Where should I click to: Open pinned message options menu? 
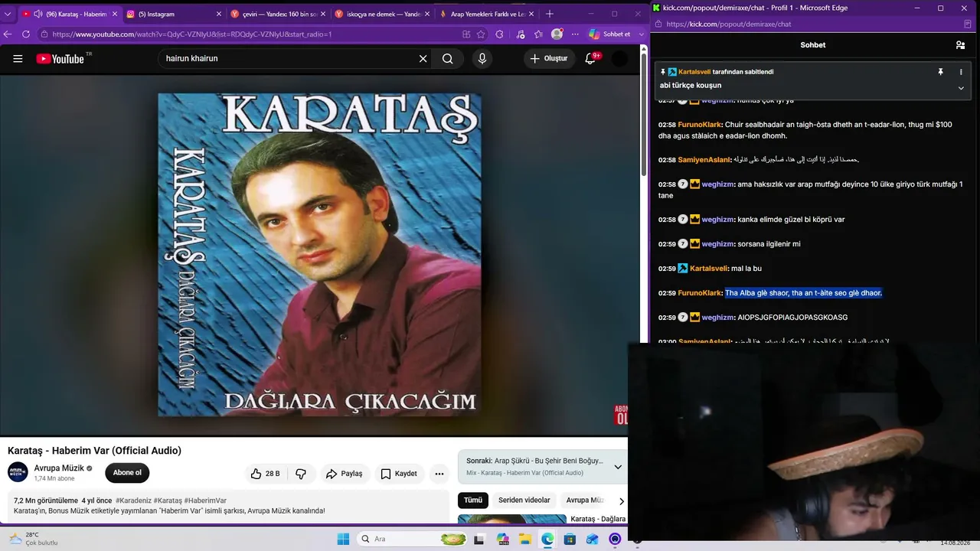click(x=961, y=72)
